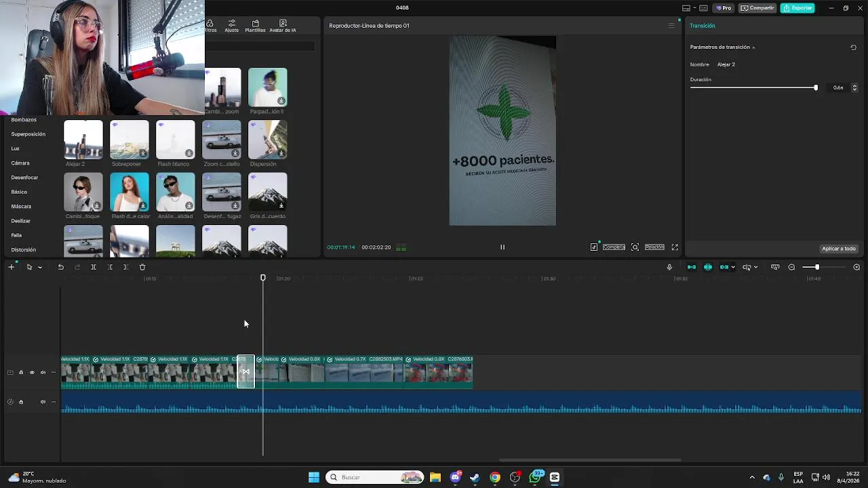868x488 pixels.
Task: Click the preview zoom scan icon
Action: click(x=635, y=247)
